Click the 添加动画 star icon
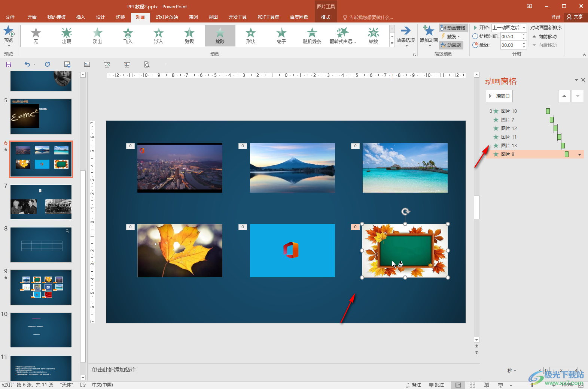This screenshot has width=588, height=389. [429, 31]
